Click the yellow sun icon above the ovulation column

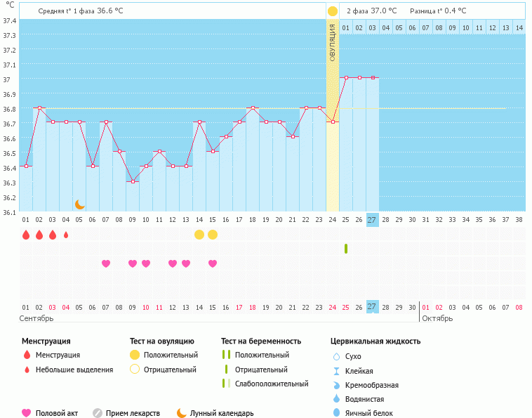tap(333, 11)
